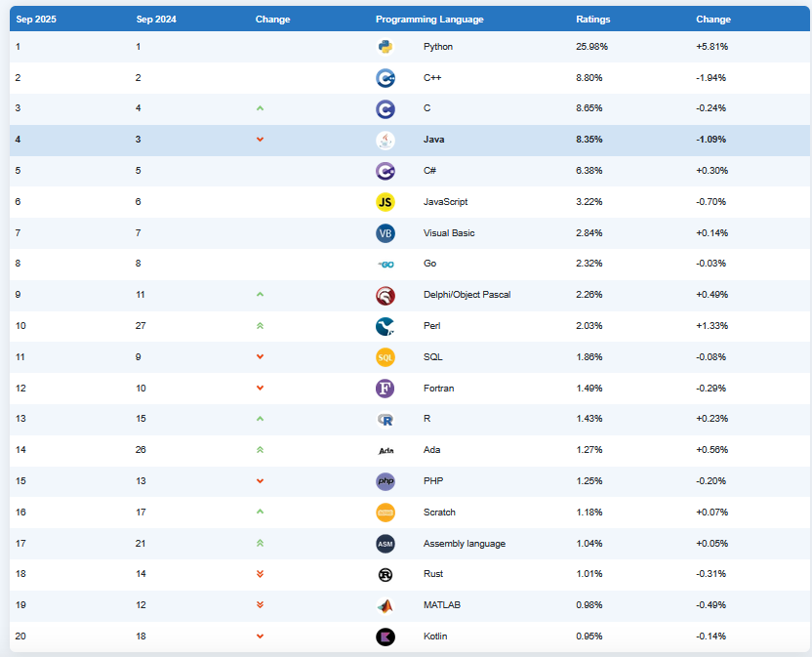
Task: Select the Ratings column header
Action: tap(593, 20)
